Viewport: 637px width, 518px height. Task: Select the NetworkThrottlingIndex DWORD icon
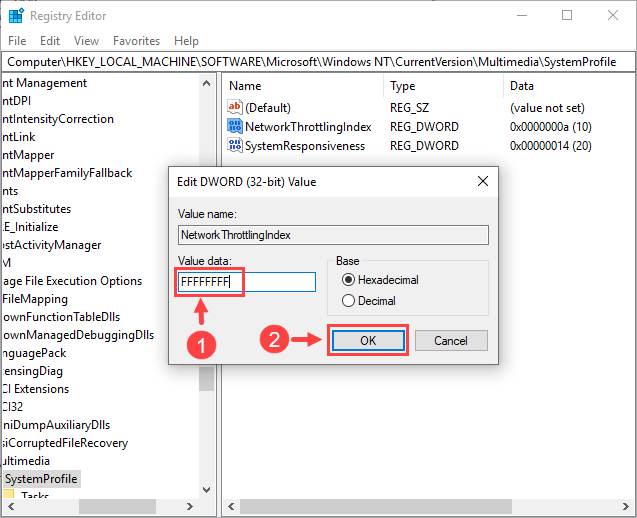[x=234, y=126]
